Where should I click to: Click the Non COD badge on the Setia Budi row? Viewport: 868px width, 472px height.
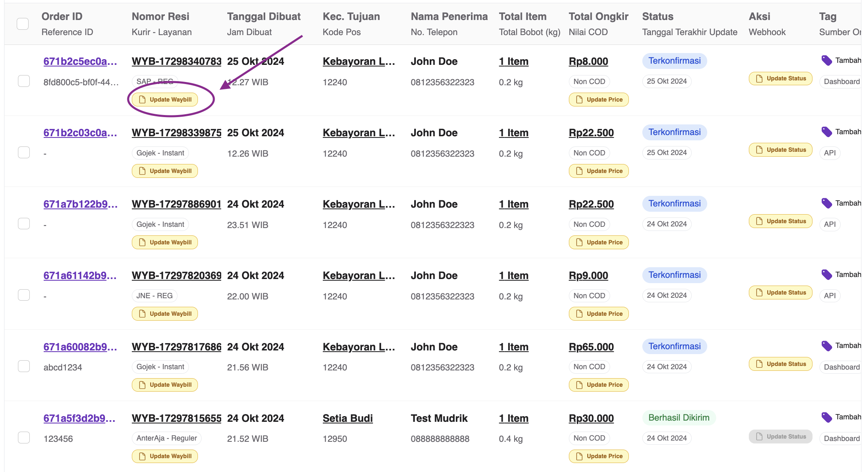[x=589, y=438]
